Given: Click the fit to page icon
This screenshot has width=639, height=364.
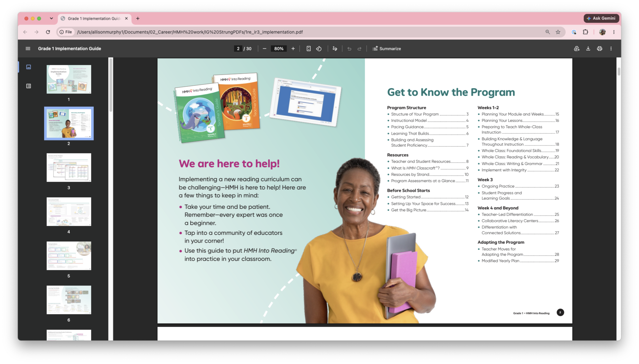Looking at the screenshot, I should 309,49.
